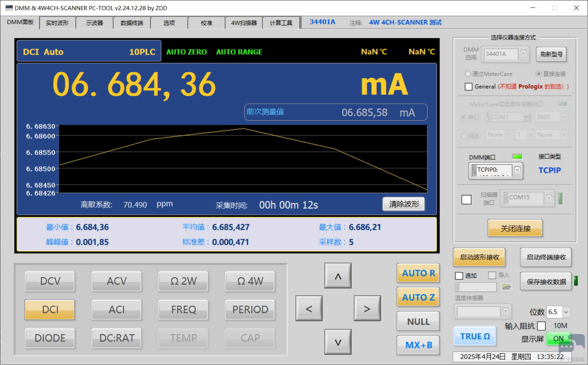Expand the TCPIP0 DMM port dropdown
The image size is (588, 365).
517,170
